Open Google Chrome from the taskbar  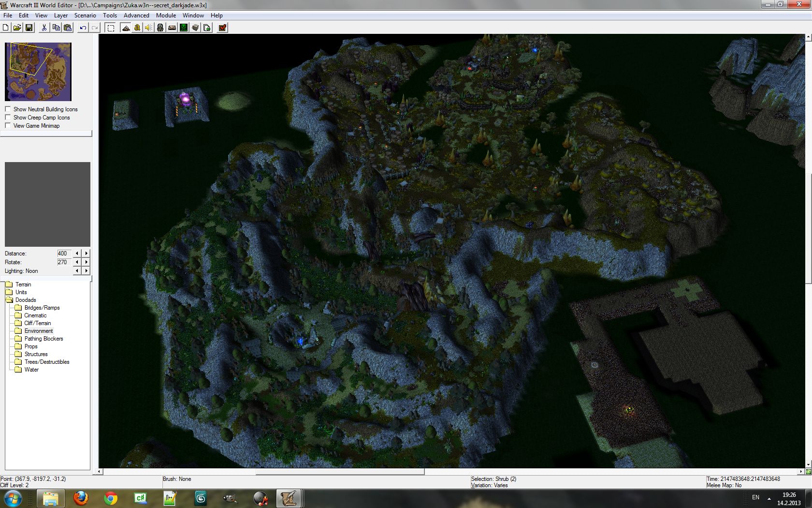pos(111,498)
